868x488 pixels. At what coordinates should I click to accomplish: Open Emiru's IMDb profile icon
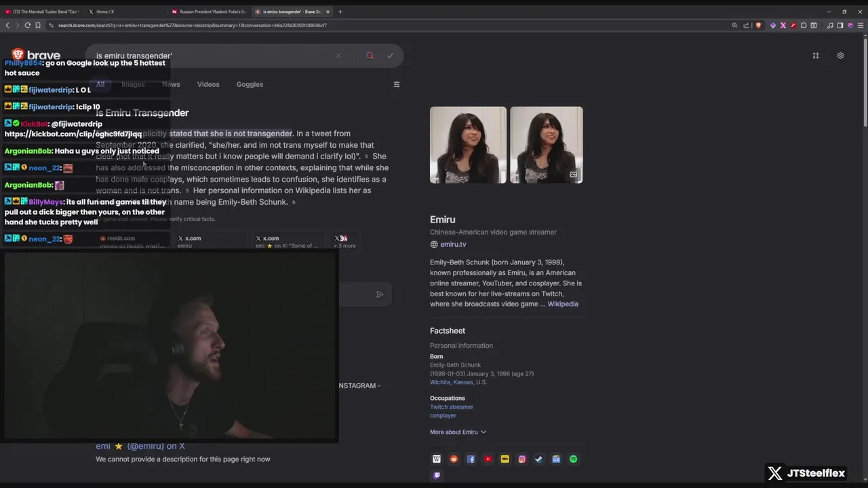click(x=505, y=459)
